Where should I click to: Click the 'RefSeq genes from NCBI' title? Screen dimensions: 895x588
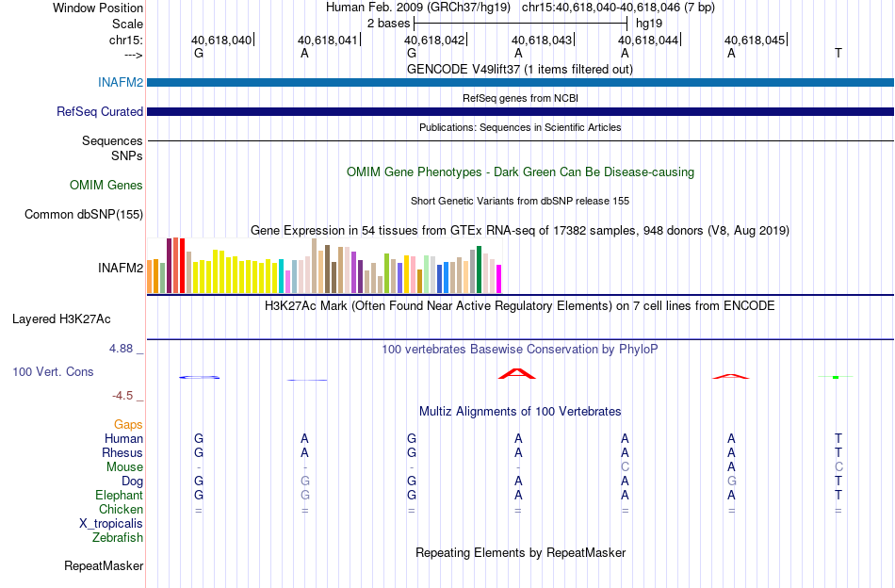(x=520, y=98)
